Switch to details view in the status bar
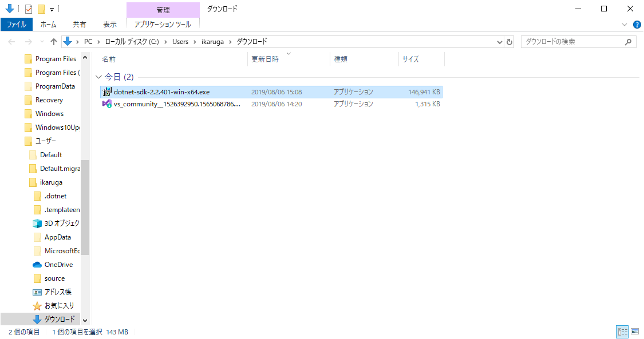 point(623,332)
